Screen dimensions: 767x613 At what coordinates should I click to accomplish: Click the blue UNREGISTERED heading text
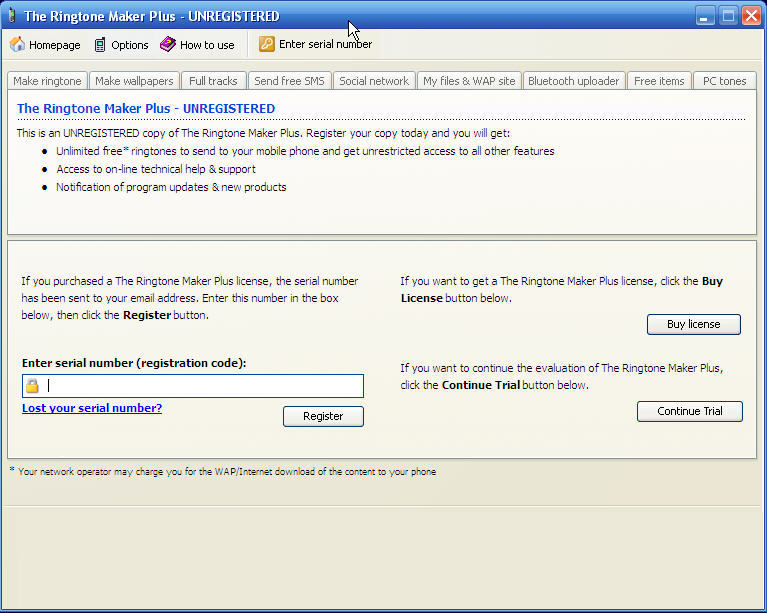146,109
